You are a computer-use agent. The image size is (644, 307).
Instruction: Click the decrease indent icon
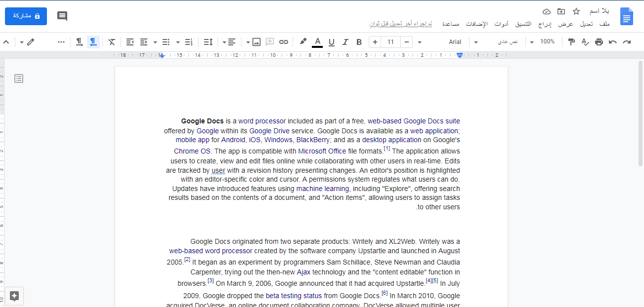[x=144, y=42]
